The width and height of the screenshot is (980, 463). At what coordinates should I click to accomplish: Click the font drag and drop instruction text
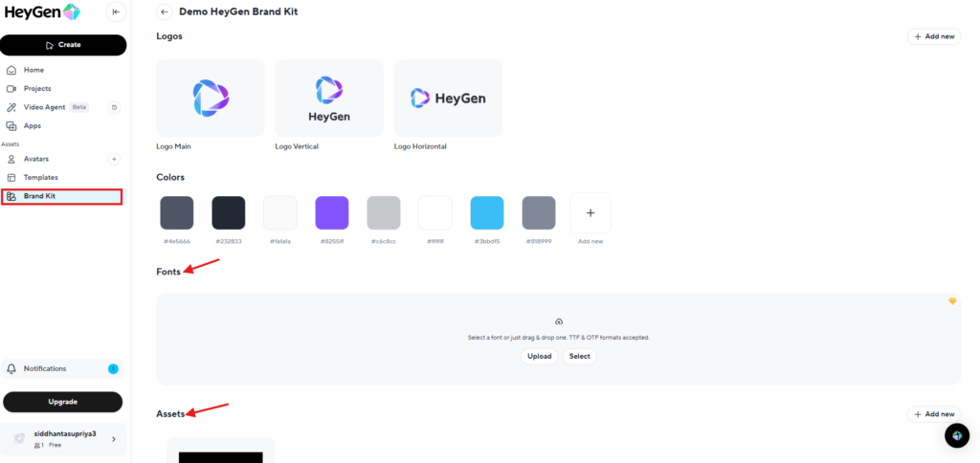pos(559,338)
